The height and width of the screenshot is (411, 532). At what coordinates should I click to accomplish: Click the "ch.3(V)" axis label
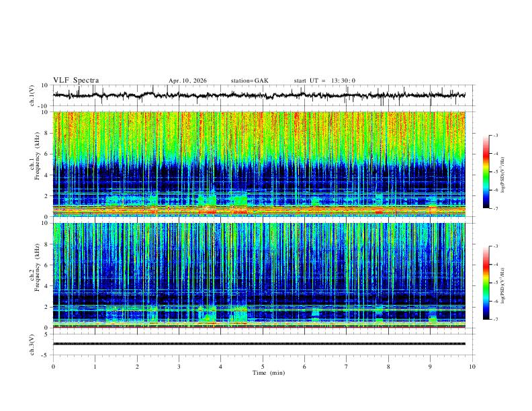click(x=32, y=345)
